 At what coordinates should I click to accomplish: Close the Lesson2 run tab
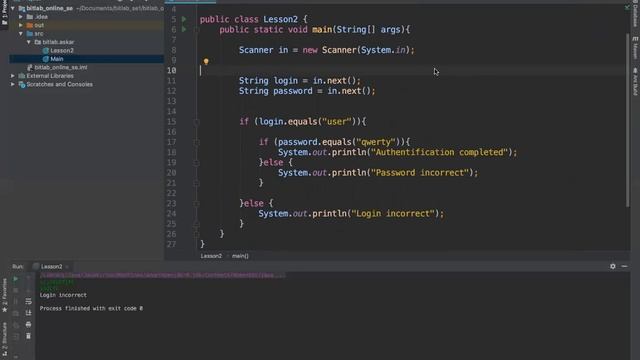point(67,267)
